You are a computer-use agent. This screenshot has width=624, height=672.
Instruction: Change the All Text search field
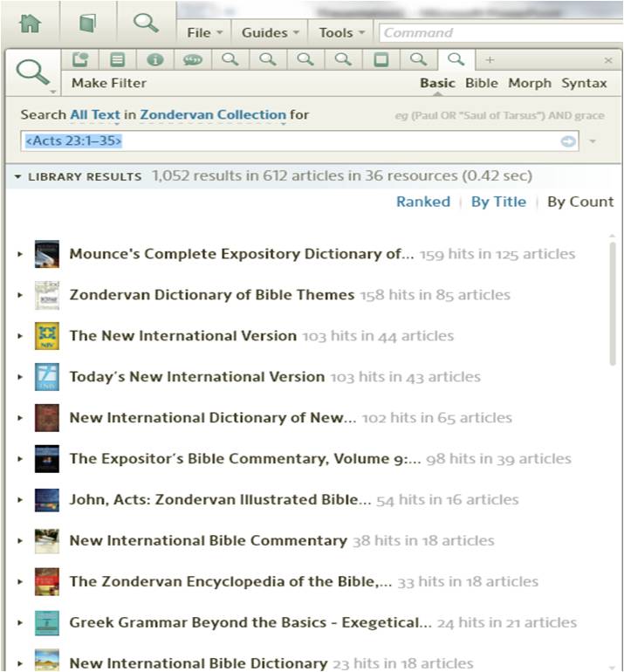click(x=95, y=115)
